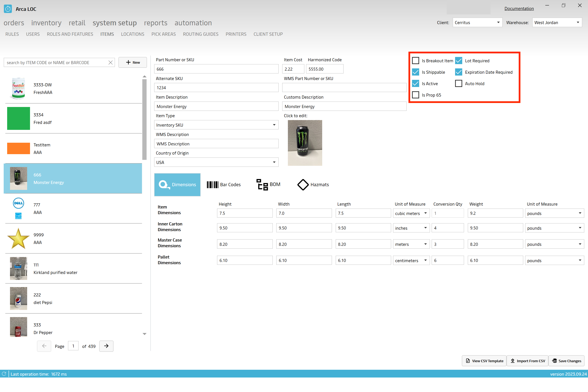Open the inventory menu
This screenshot has width=588, height=392.
[46, 23]
